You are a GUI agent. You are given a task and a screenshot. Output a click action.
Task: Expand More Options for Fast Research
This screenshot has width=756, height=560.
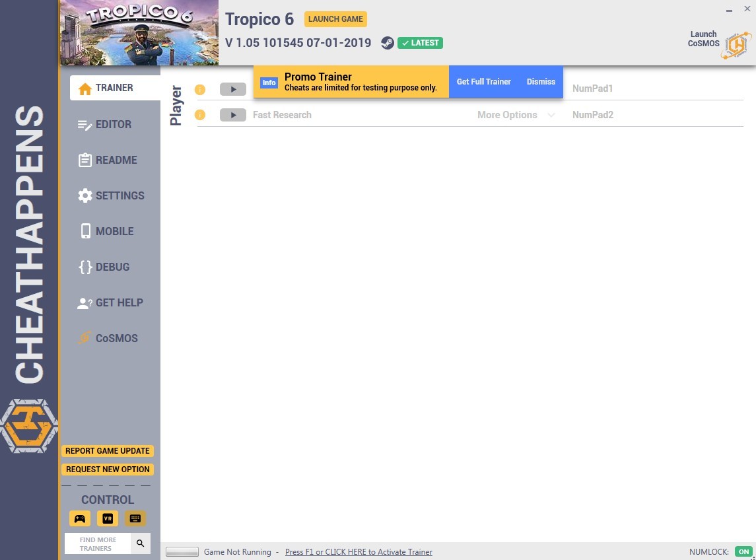pos(516,115)
